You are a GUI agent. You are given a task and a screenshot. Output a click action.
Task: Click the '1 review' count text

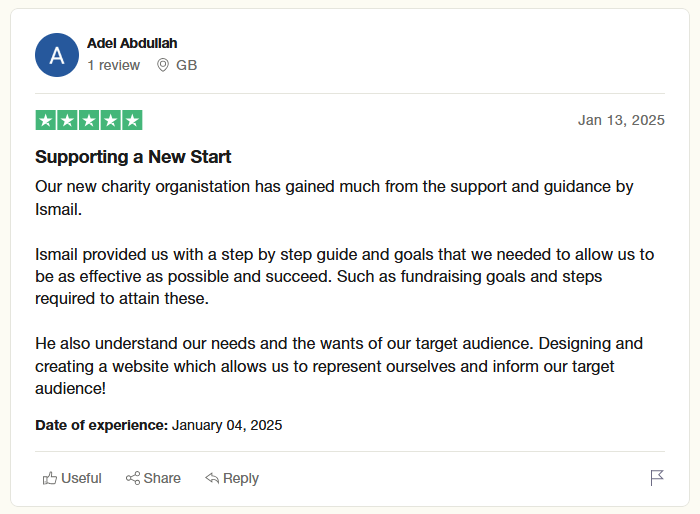[x=113, y=65]
